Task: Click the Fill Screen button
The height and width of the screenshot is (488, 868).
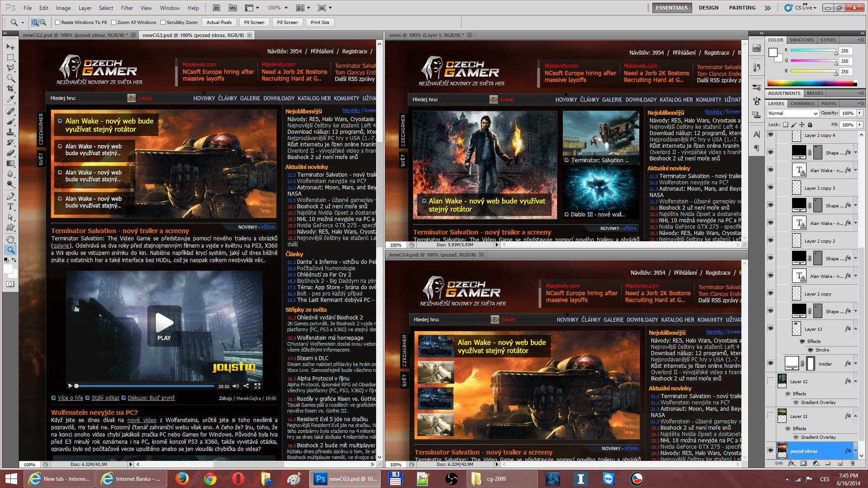Action: [x=287, y=22]
